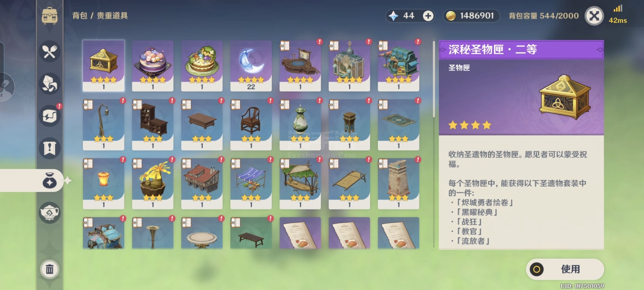This screenshot has height=290, width=644.
Task: Close the inventory with the X button
Action: point(594,16)
